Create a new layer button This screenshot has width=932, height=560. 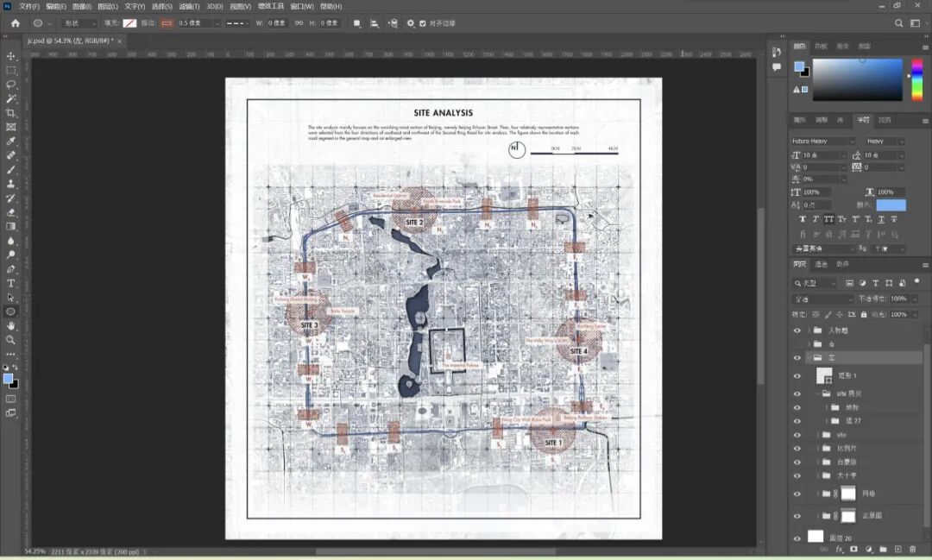898,550
